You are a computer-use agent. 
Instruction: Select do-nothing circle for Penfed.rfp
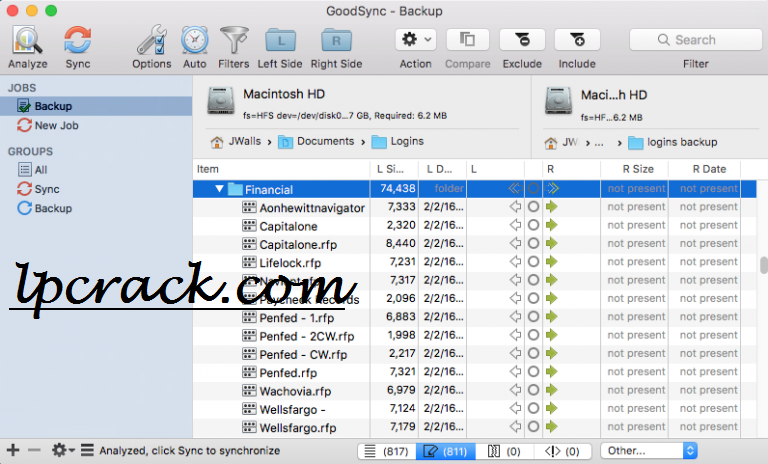coord(533,371)
